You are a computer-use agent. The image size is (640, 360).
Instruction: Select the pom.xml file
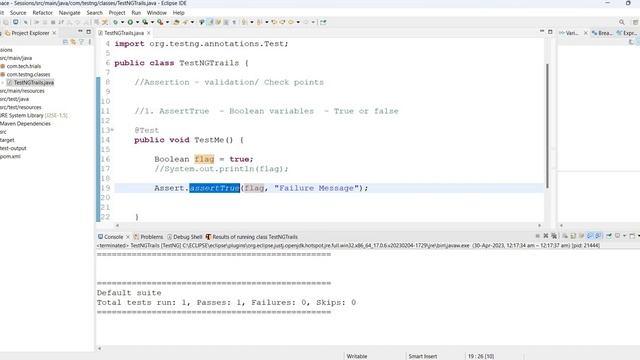[x=10, y=156]
